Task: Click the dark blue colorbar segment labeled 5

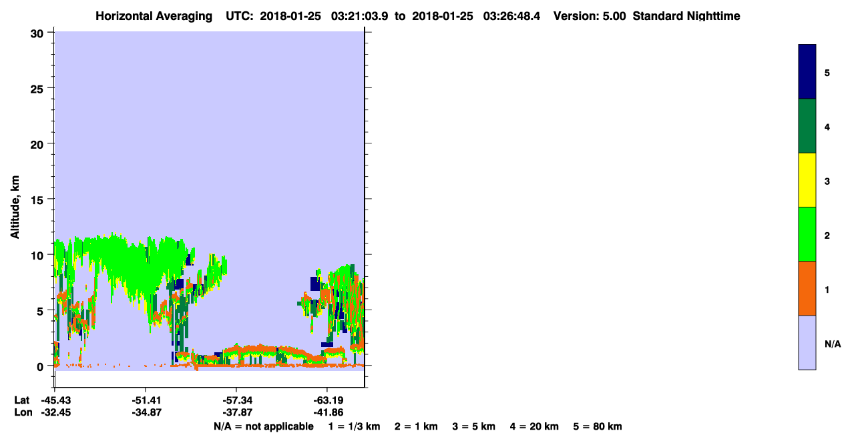Action: point(807,71)
